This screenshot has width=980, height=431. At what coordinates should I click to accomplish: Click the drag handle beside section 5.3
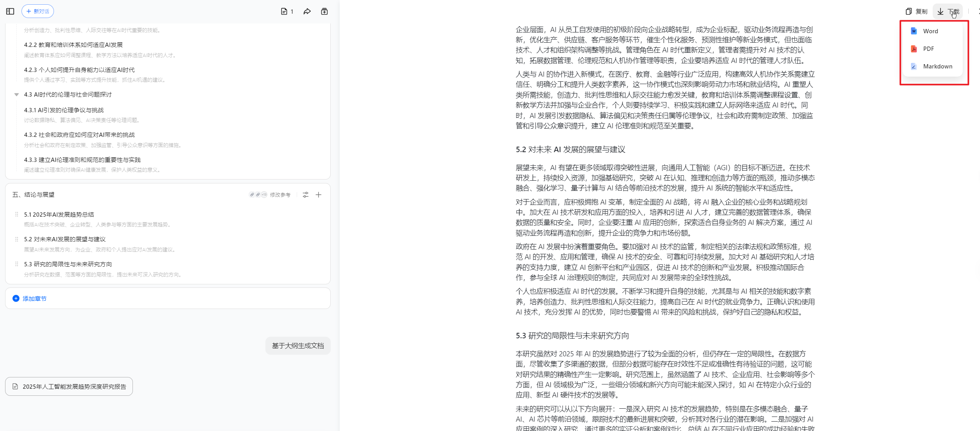point(16,264)
